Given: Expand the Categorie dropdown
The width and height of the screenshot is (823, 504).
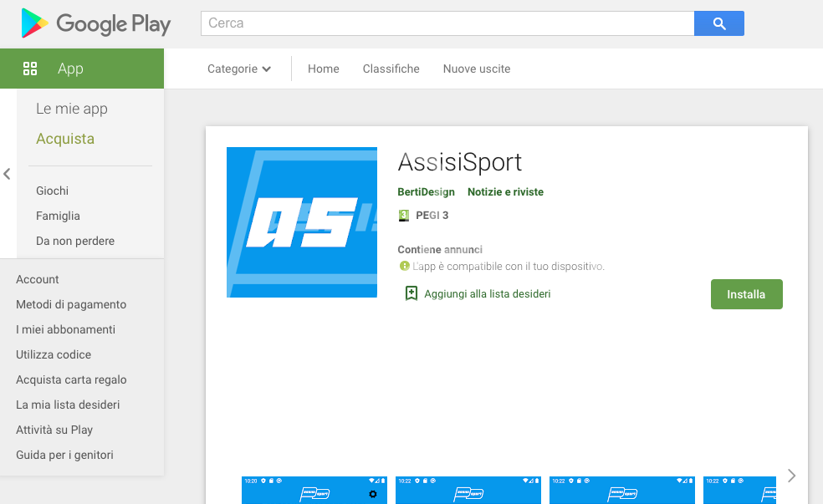Looking at the screenshot, I should coord(239,69).
